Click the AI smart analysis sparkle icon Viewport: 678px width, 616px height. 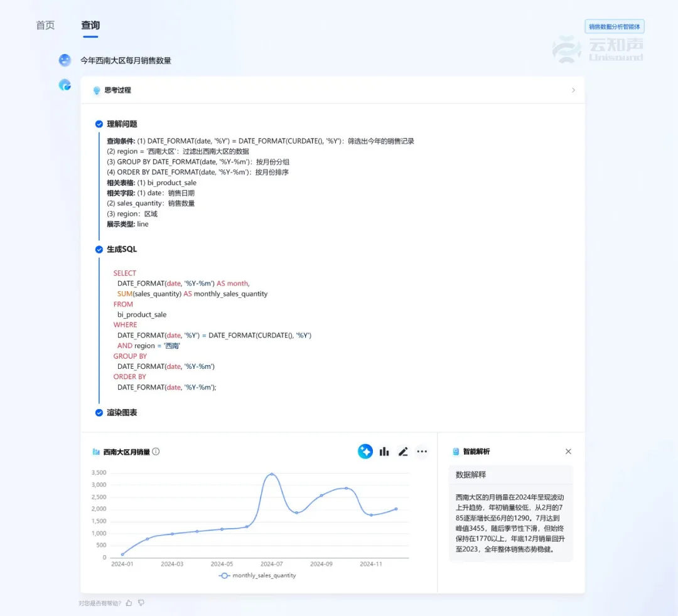(365, 452)
